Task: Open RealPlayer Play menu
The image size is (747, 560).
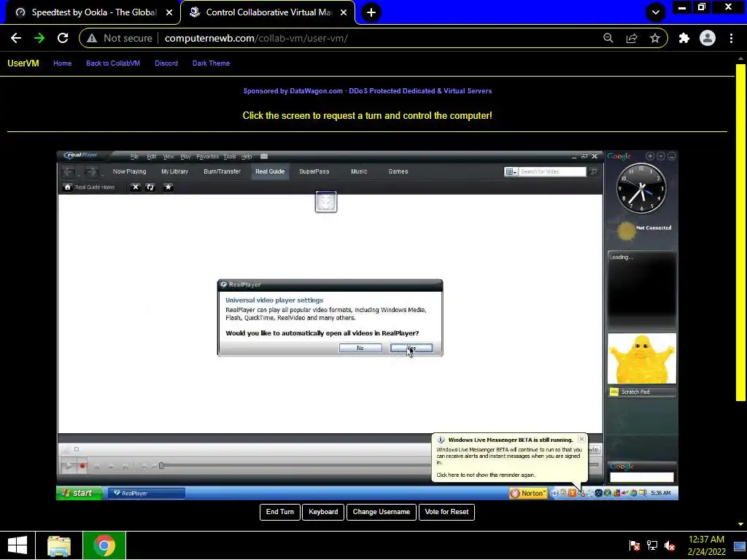Action: point(185,157)
